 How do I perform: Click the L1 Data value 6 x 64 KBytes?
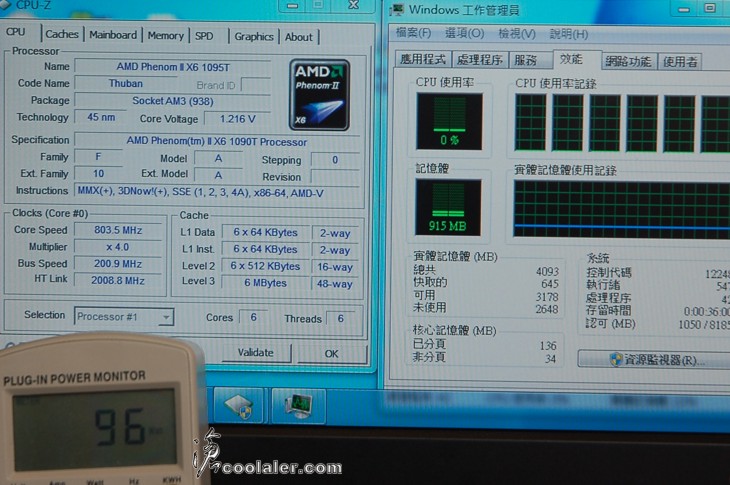[x=265, y=232]
